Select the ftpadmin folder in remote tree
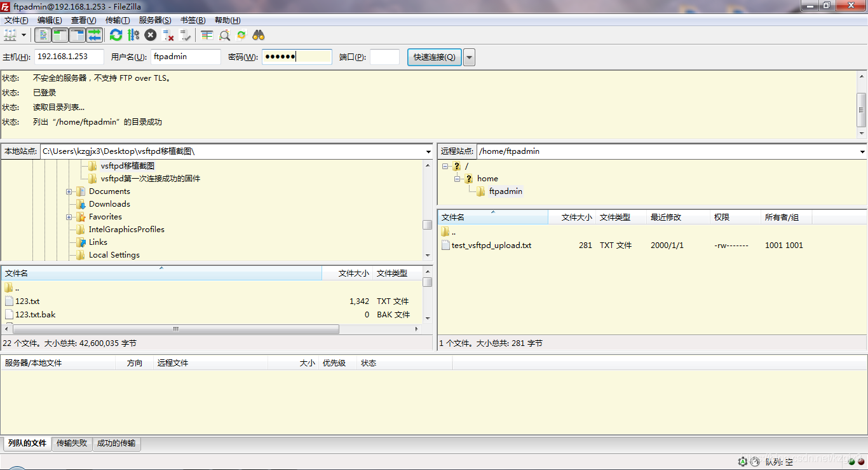868x470 pixels. pos(506,191)
